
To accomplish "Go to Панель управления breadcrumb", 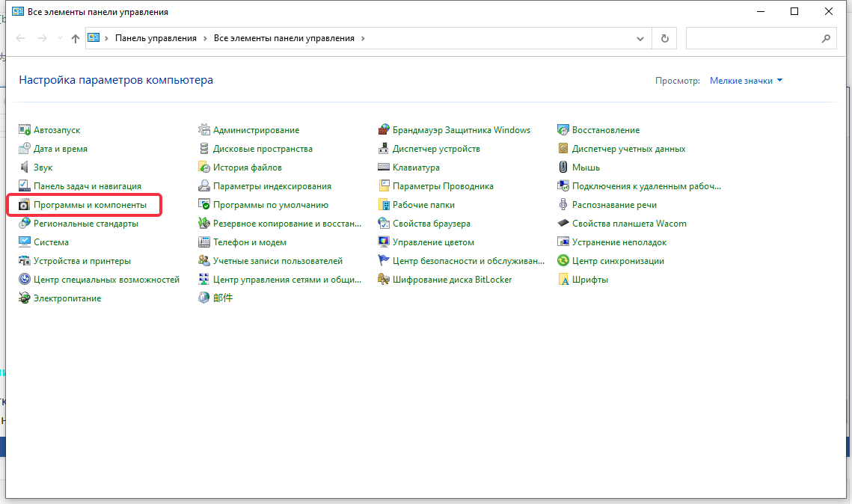I will (x=156, y=38).
